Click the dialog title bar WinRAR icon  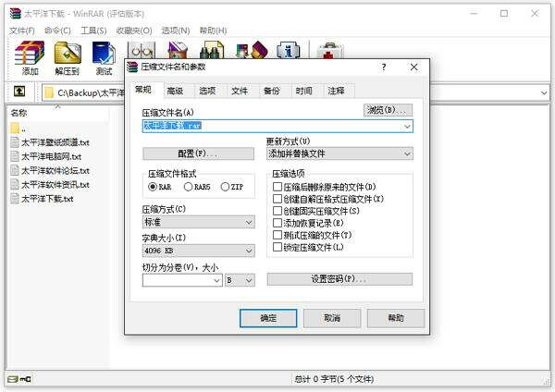coord(132,67)
